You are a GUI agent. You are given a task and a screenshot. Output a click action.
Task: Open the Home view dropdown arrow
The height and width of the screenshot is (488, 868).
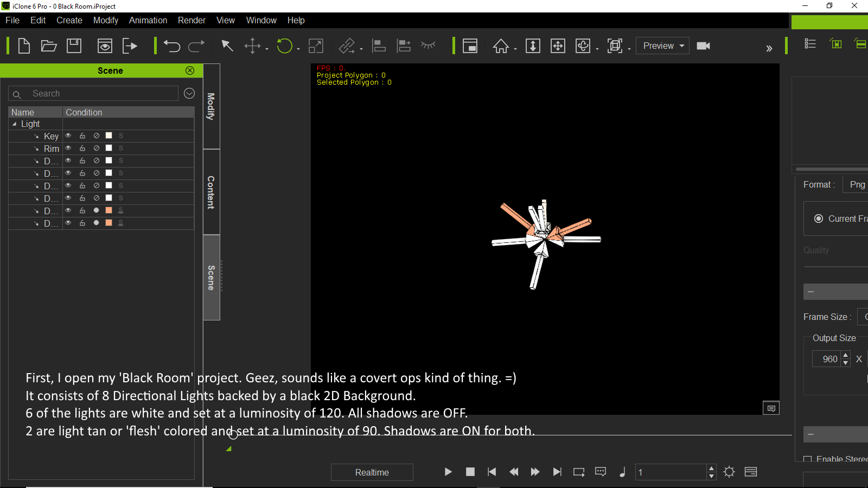point(515,49)
